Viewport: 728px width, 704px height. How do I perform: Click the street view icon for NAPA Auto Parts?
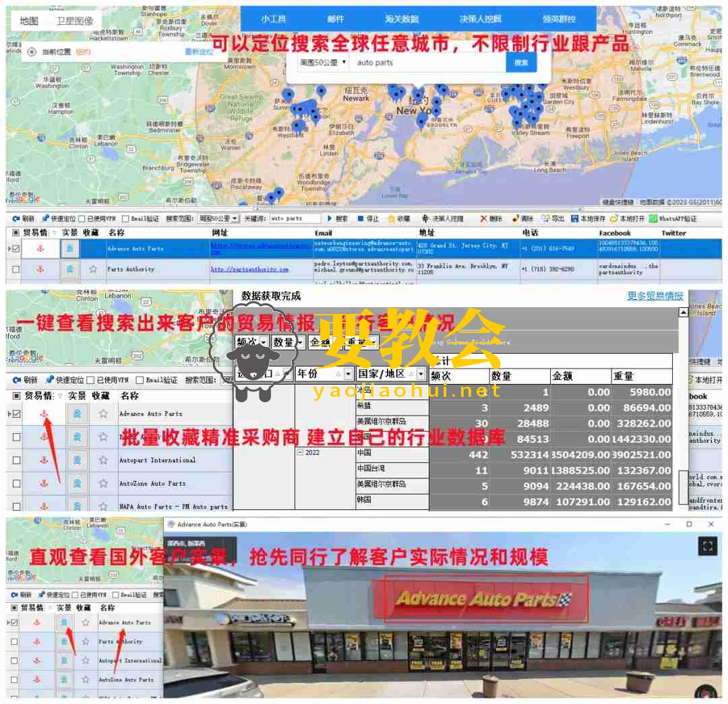pyautogui.click(x=77, y=507)
